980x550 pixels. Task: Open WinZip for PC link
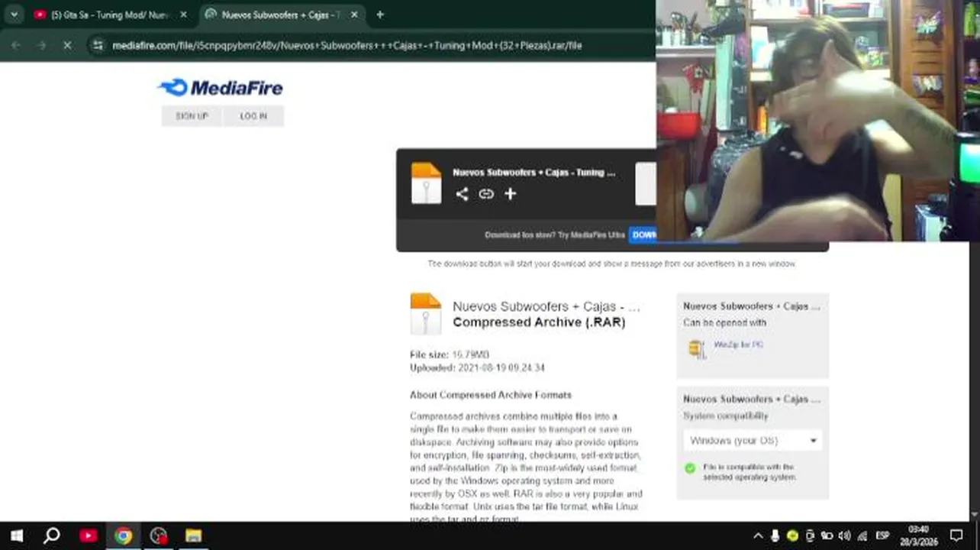738,345
